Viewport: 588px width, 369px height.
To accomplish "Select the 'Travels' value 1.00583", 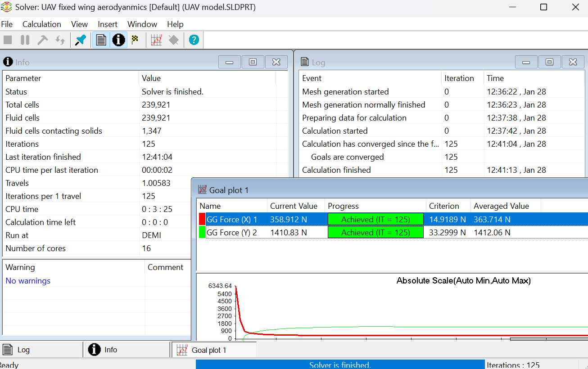I will pos(157,183).
